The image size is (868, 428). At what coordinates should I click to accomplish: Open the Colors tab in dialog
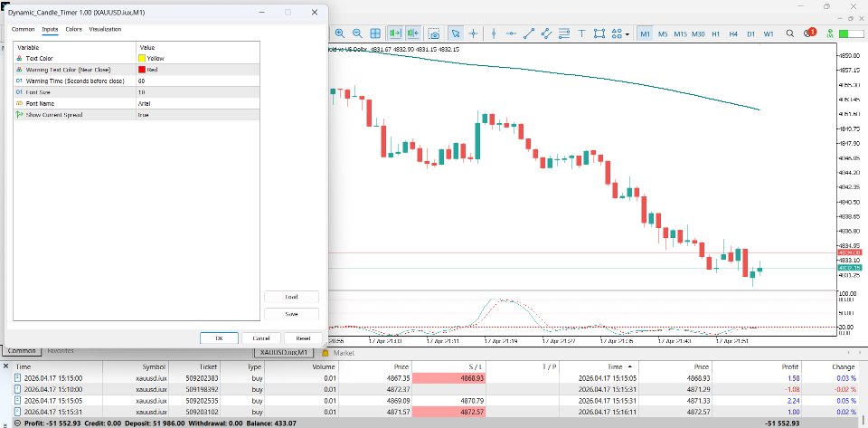[x=73, y=29]
